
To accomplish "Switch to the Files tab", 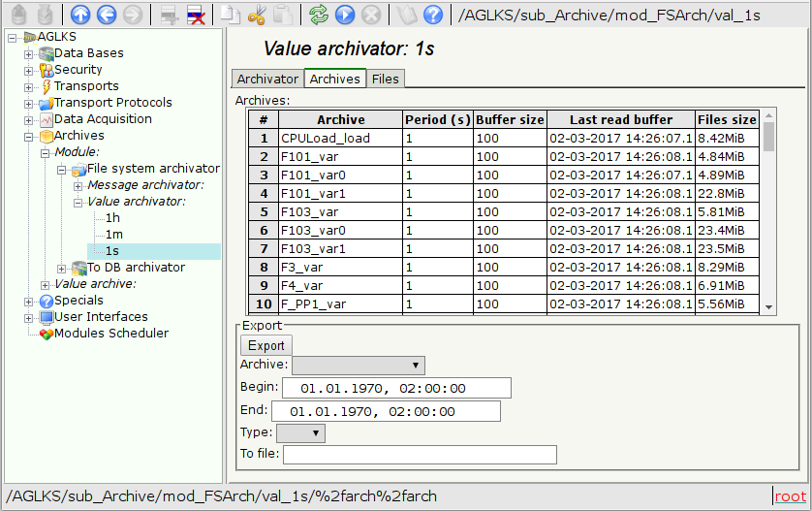I will tap(385, 80).
